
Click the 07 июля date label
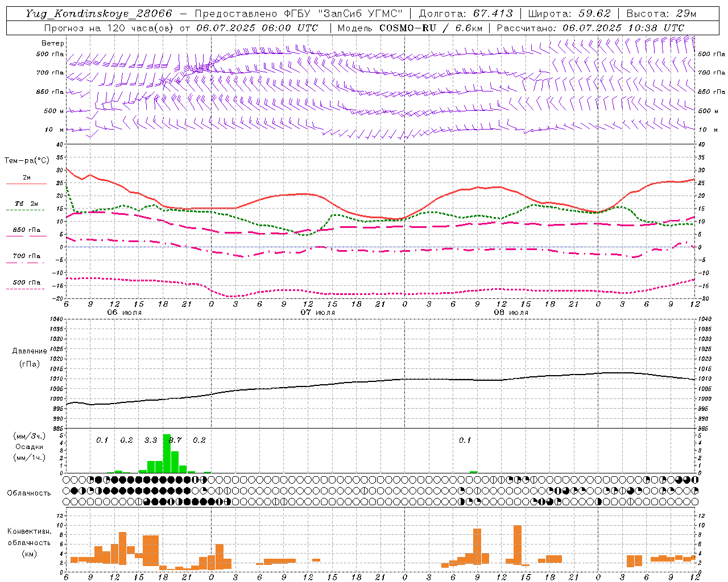(318, 313)
